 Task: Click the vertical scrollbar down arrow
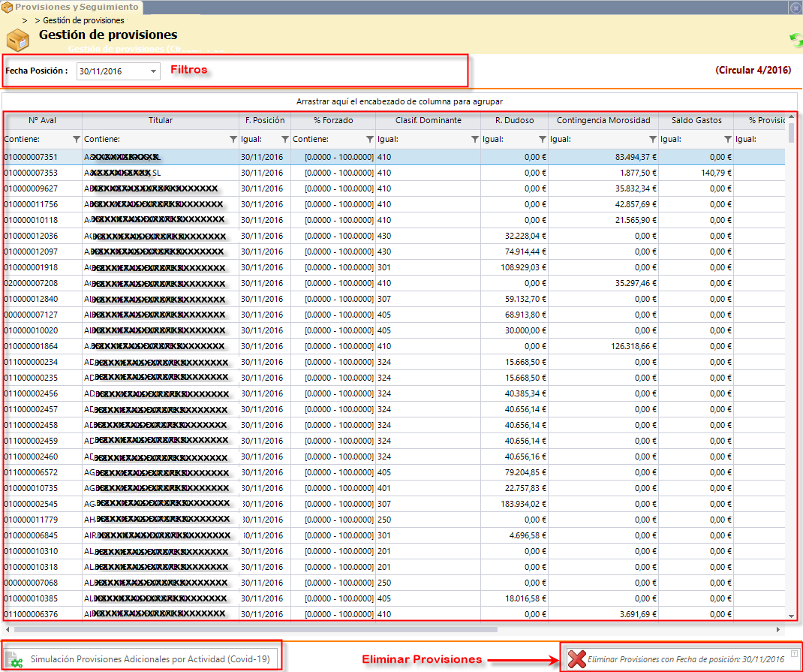[x=791, y=616]
